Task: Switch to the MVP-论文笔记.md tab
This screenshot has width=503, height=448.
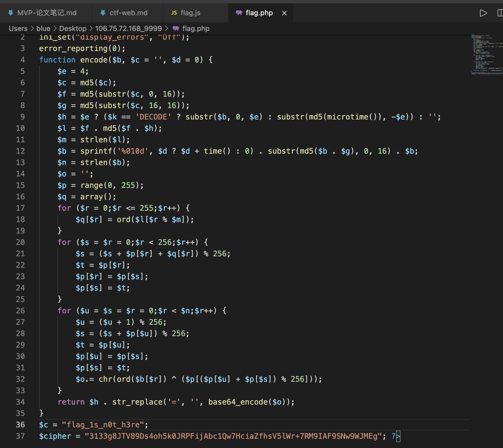Action: point(46,13)
